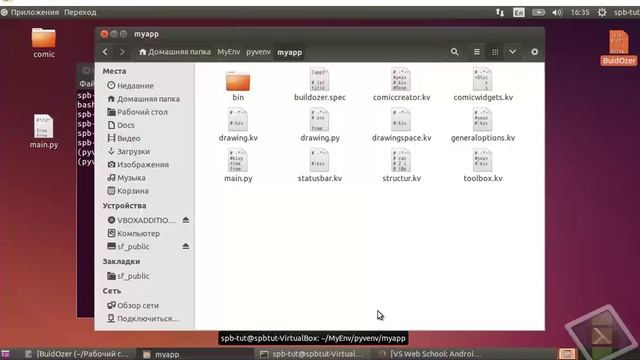The image size is (640, 360).
Task: Open the view options dropdown arrow
Action: coord(512,52)
